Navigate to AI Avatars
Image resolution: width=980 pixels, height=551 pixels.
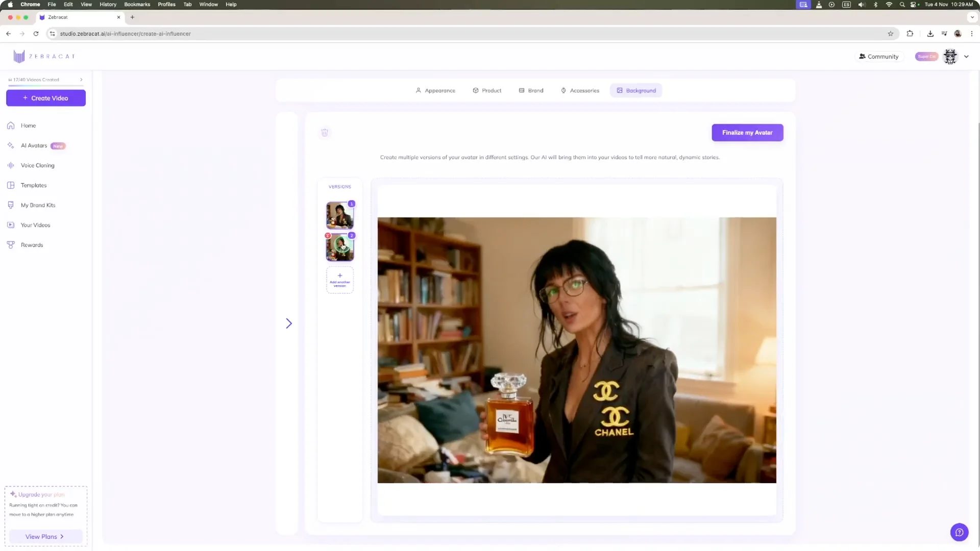[x=35, y=145]
